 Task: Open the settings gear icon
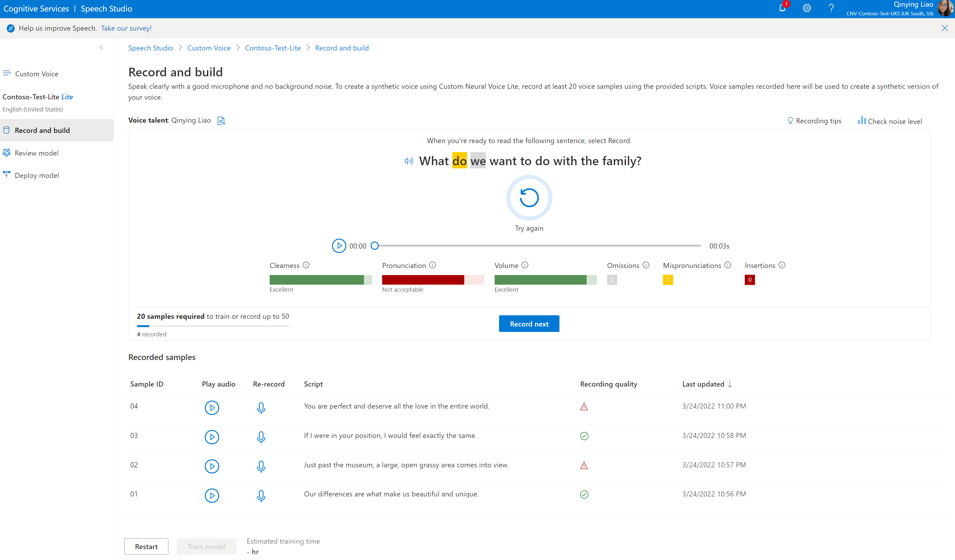[807, 8]
